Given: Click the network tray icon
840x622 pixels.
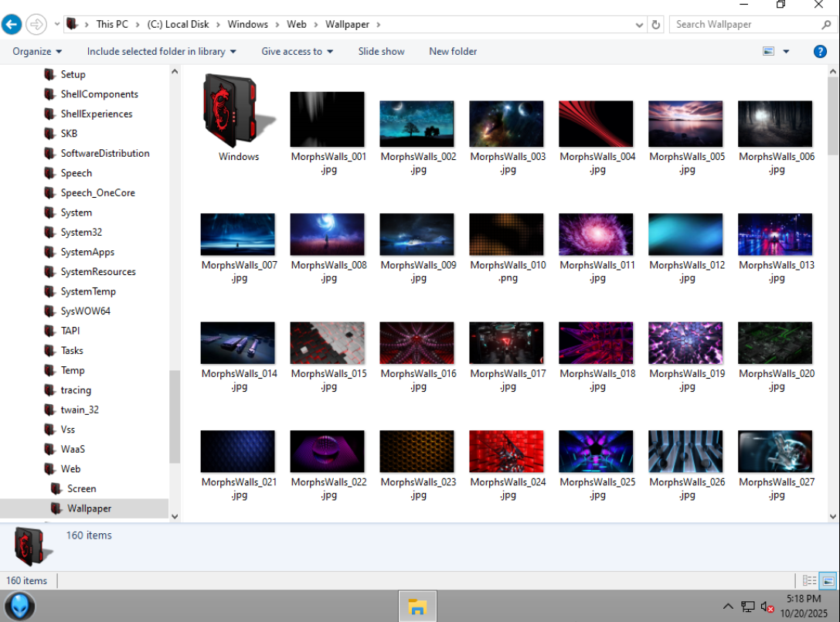Looking at the screenshot, I should point(748,607).
